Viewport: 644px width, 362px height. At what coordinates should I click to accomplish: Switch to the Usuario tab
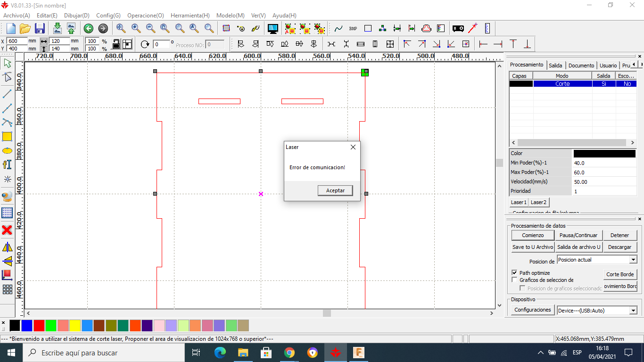pyautogui.click(x=608, y=66)
